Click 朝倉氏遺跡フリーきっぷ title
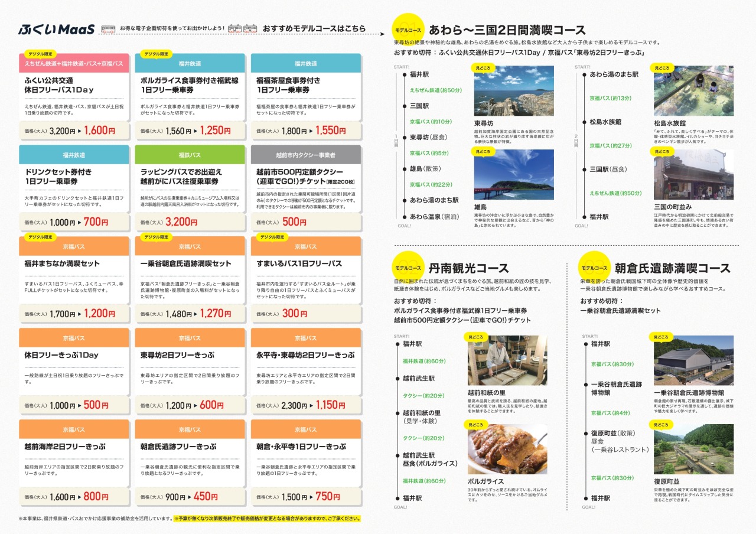Viewport: 756px width, 534px height. [178, 447]
